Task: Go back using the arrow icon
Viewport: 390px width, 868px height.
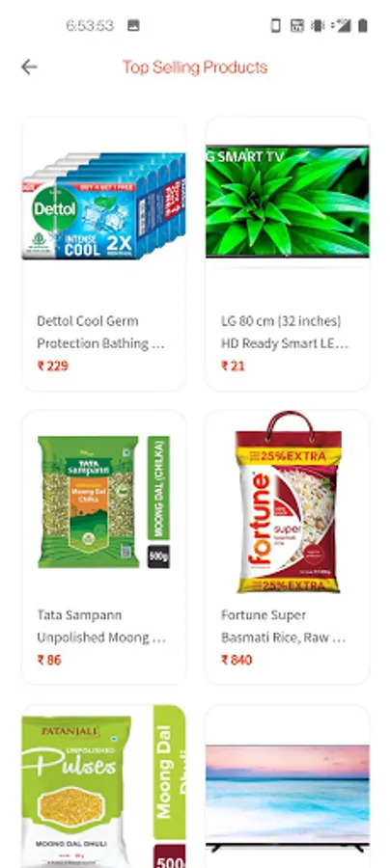Action: click(x=29, y=67)
